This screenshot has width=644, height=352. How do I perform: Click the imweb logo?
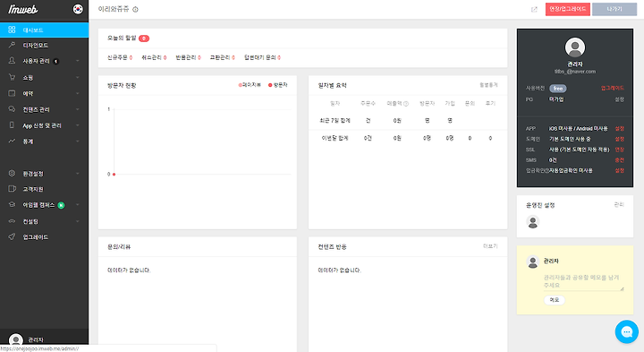coord(23,9)
